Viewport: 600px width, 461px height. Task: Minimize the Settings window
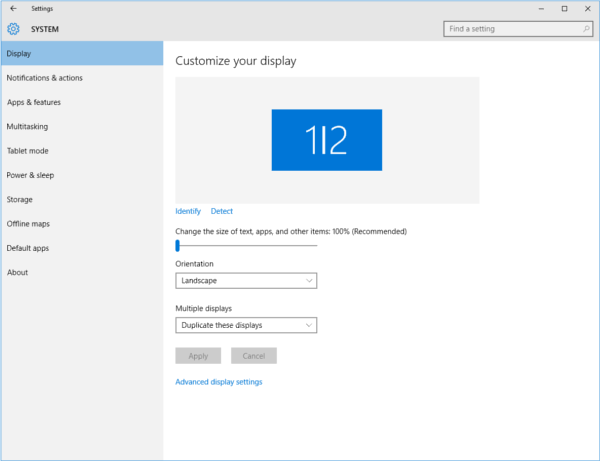tap(541, 8)
